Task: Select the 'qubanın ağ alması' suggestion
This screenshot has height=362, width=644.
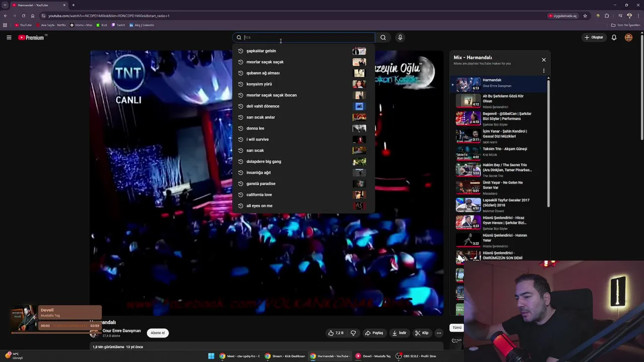Action: 303,73
